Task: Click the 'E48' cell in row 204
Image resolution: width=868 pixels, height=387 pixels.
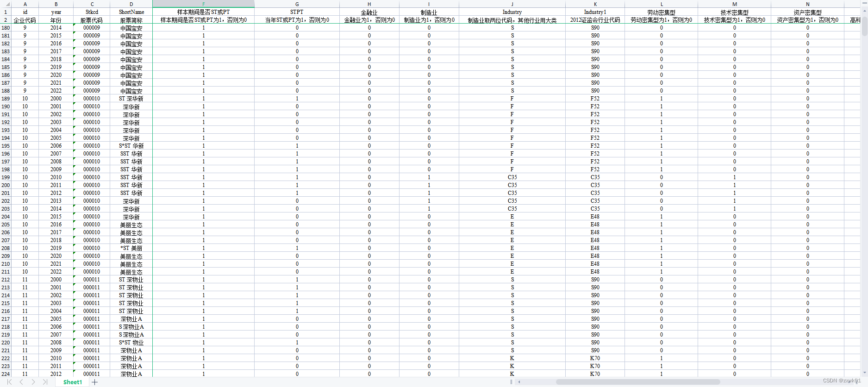Action: [595, 217]
